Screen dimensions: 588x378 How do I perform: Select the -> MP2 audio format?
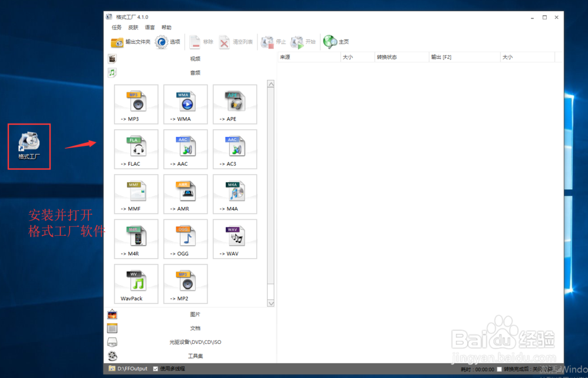click(x=185, y=284)
